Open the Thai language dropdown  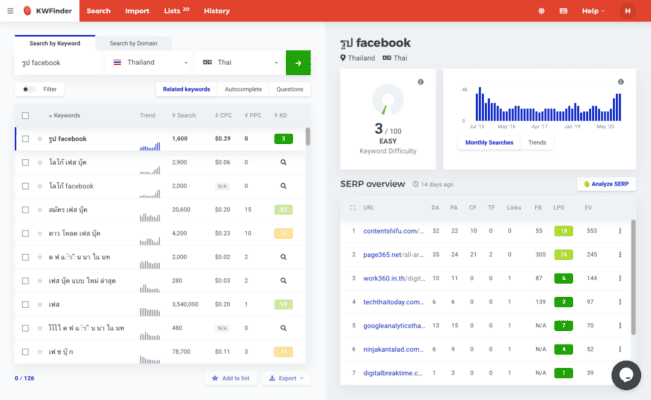tap(240, 62)
